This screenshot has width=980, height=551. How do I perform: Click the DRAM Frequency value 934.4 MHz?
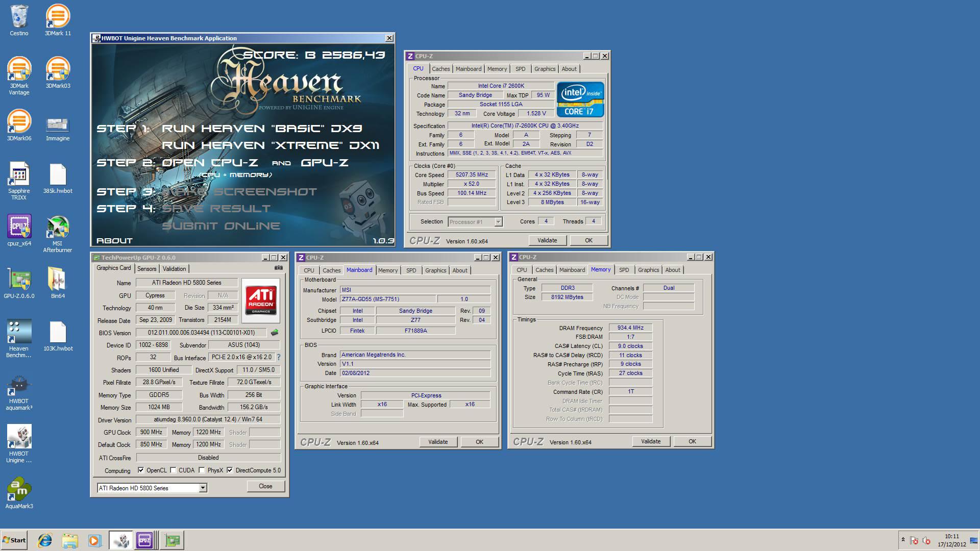[x=630, y=328]
